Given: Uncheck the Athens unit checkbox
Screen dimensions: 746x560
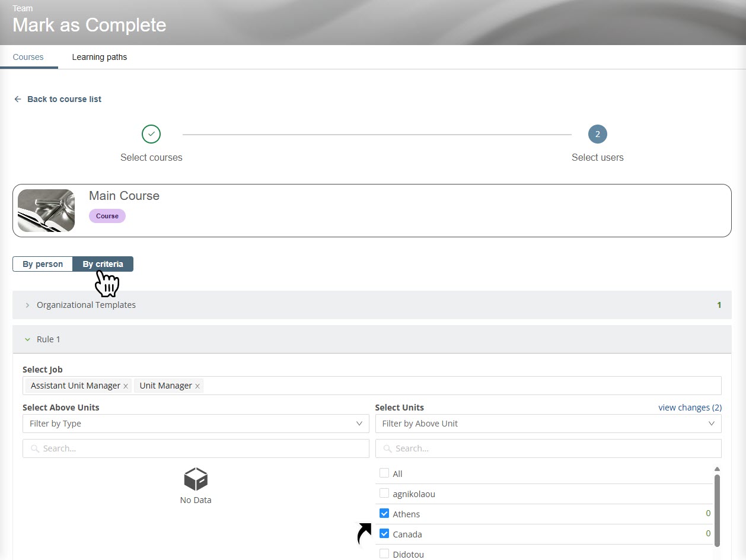Looking at the screenshot, I should (384, 514).
